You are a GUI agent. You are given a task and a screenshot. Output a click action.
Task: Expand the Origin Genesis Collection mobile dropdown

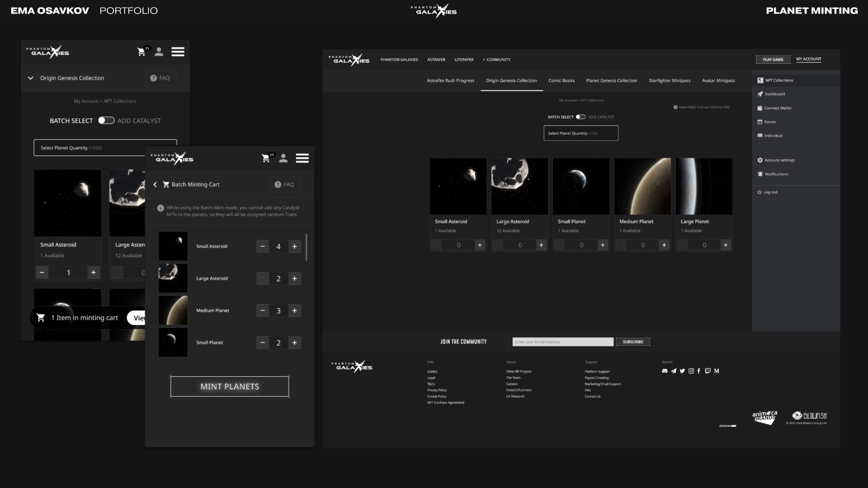pos(30,78)
